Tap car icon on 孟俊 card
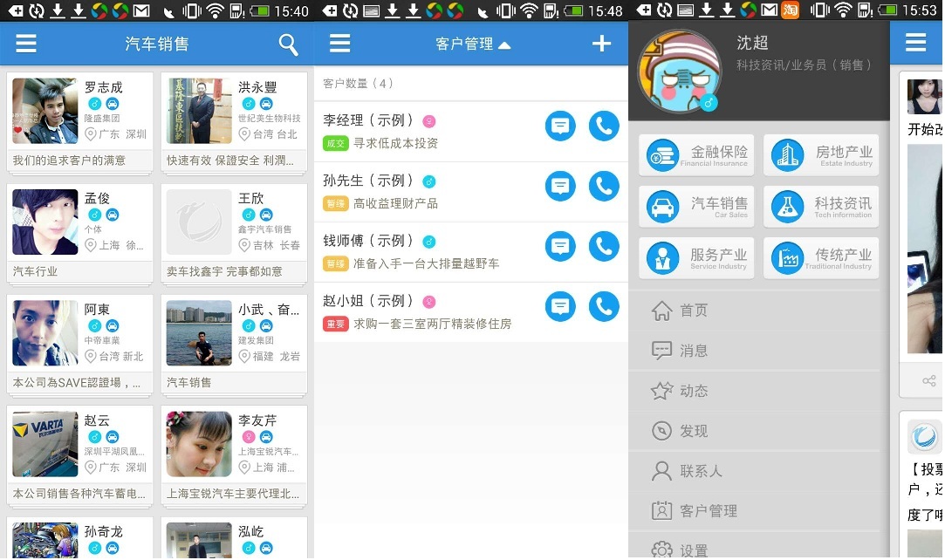Viewport: 945px width, 560px height. click(112, 215)
